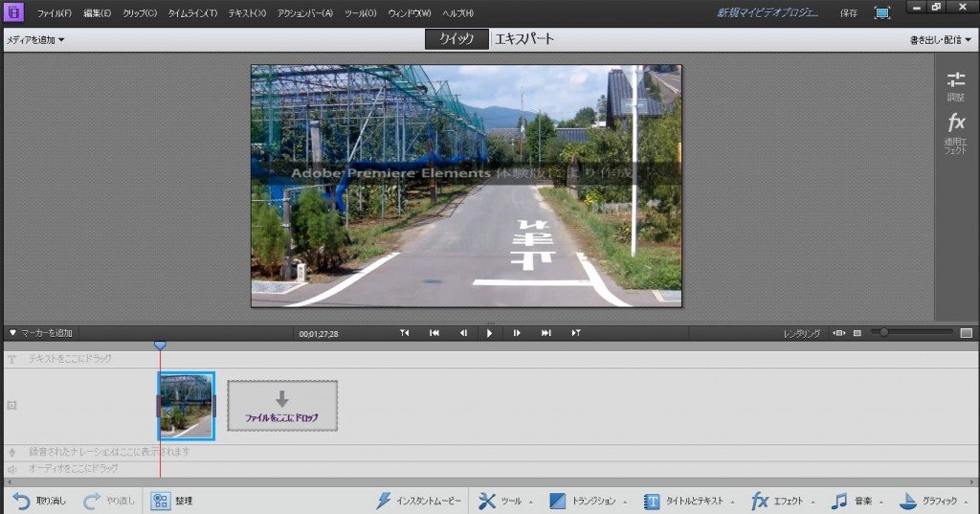Open the タイムライン(T) menu
Screen dimensions: 980x514
pos(191,12)
